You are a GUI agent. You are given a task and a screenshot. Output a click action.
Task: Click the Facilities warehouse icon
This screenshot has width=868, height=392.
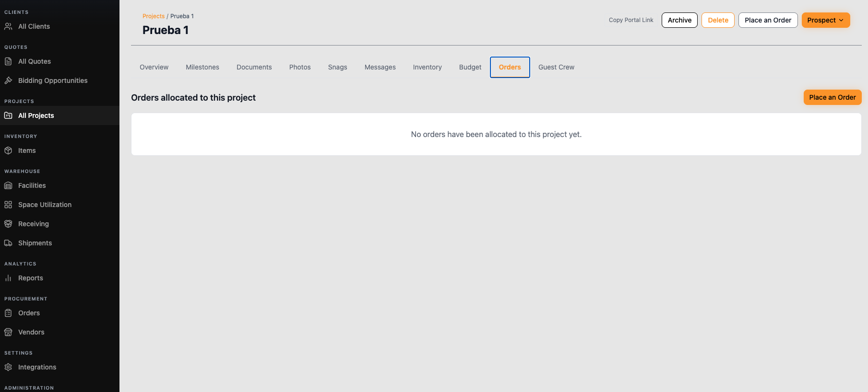8,185
